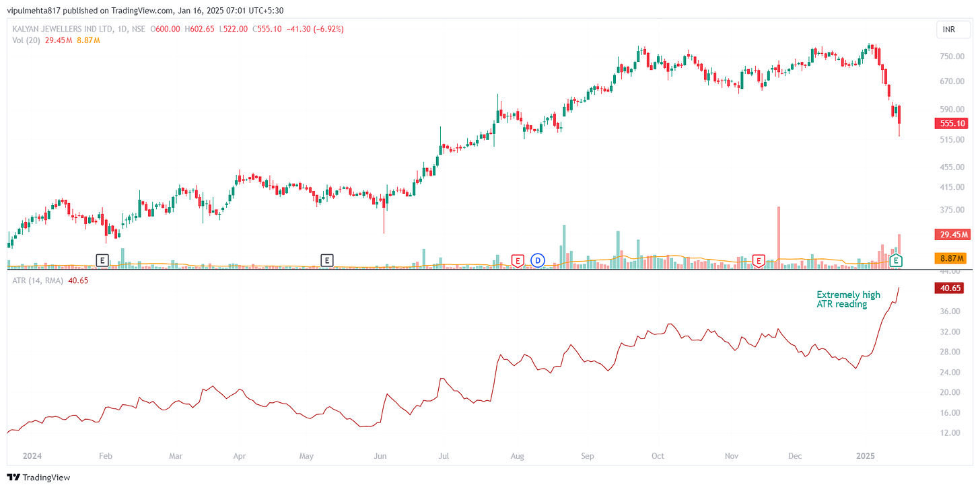This screenshot has height=489, width=980.
Task: Click the black earnings E marker near May
Action: [x=326, y=260]
